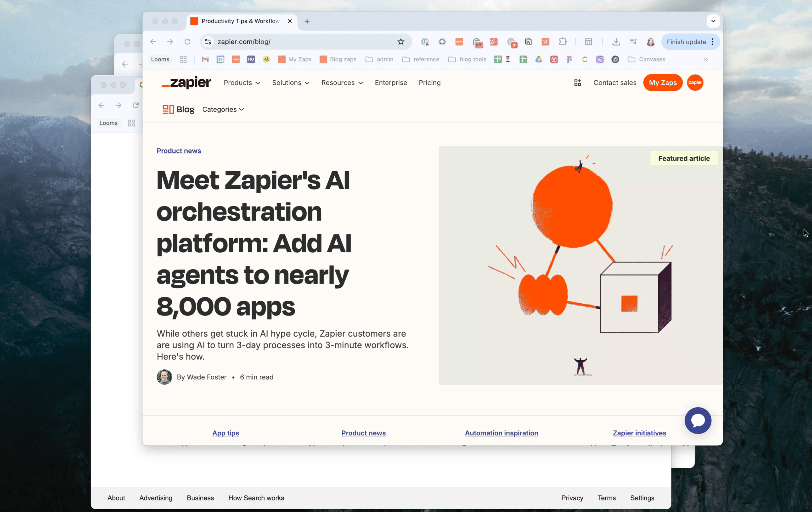Open the admin bookmarks folder
The height and width of the screenshot is (512, 812).
[x=379, y=59]
